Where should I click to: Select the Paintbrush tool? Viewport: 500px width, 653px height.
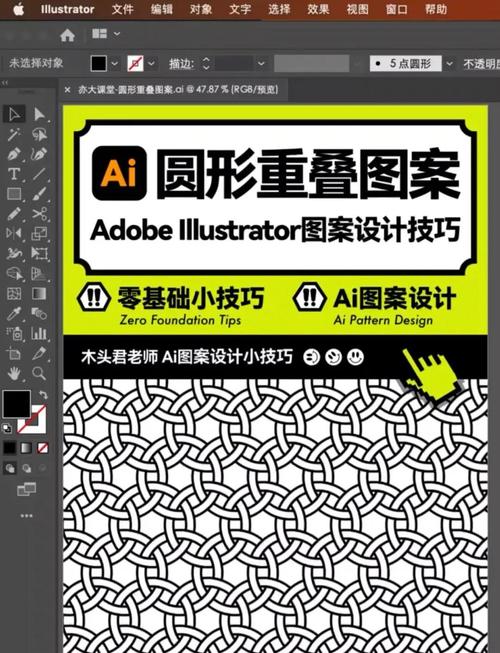click(x=39, y=194)
